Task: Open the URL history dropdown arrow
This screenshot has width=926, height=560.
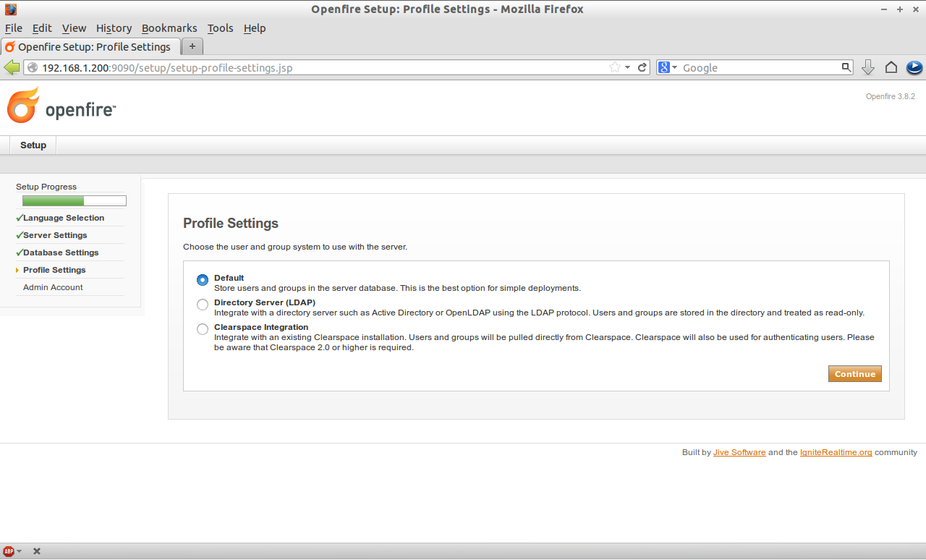Action: (628, 67)
